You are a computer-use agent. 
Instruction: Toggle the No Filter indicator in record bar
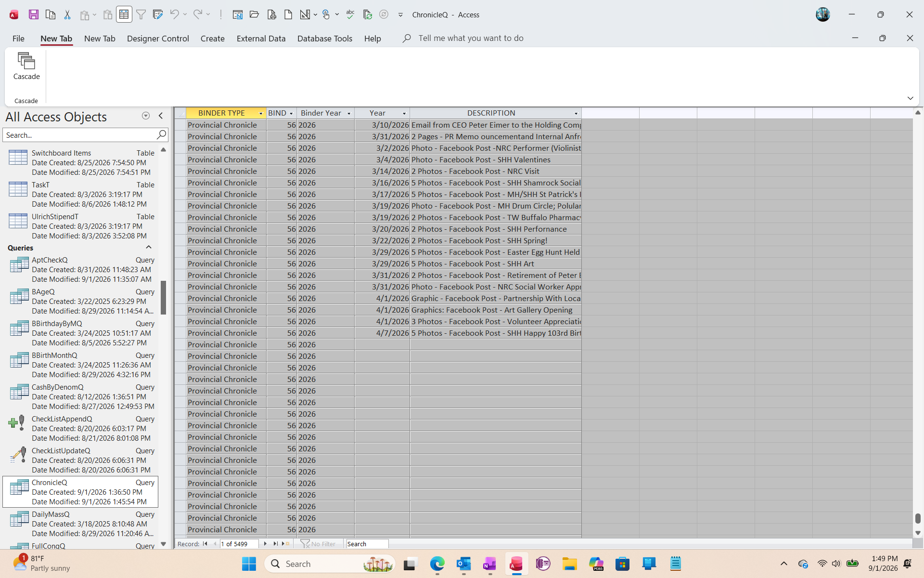point(318,544)
